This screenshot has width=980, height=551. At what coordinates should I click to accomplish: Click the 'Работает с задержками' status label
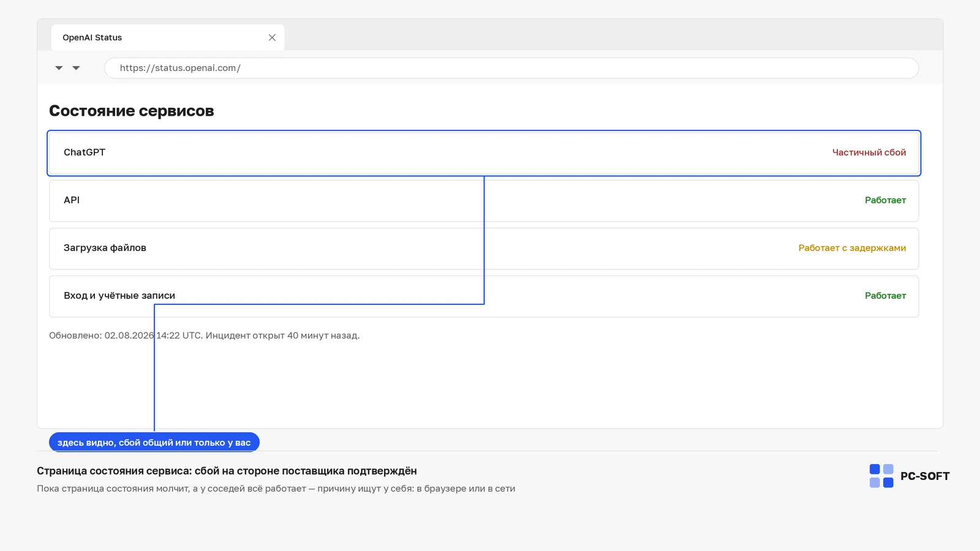click(x=852, y=248)
